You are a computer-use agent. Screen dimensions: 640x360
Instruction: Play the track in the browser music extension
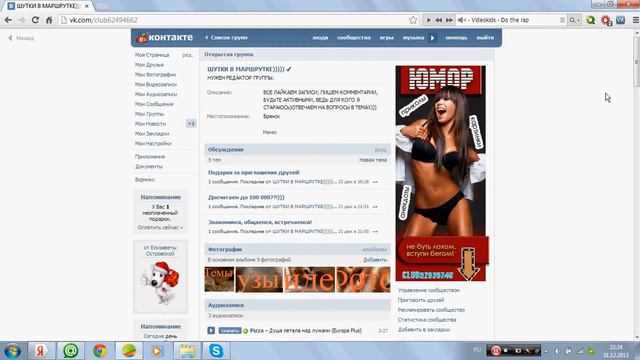tap(429, 20)
